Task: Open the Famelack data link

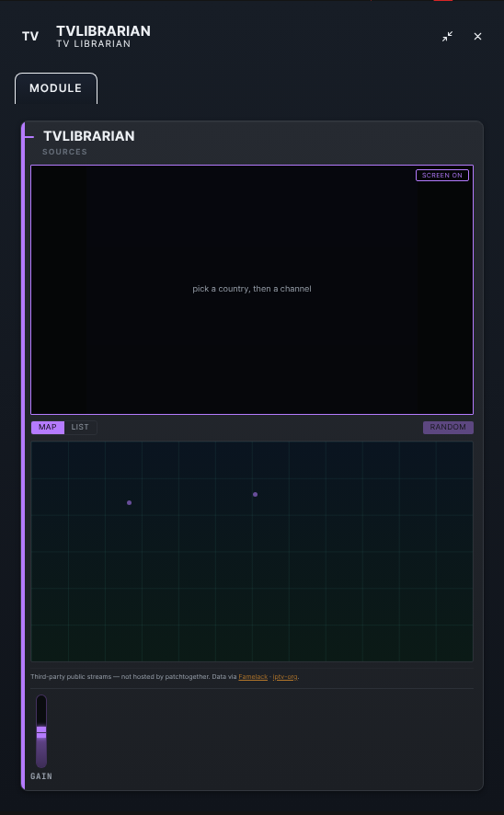Action: click(253, 677)
